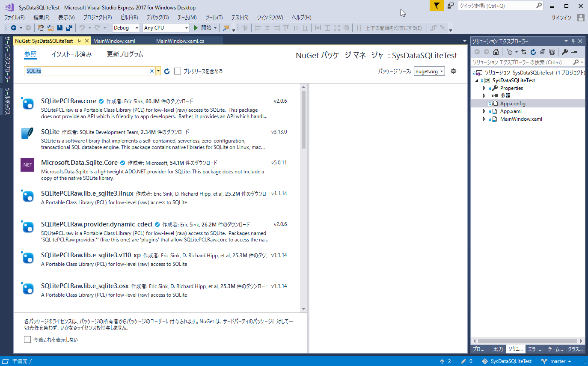Open the Debug configuration dropdown
Image resolution: width=588 pixels, height=366 pixels.
126,28
